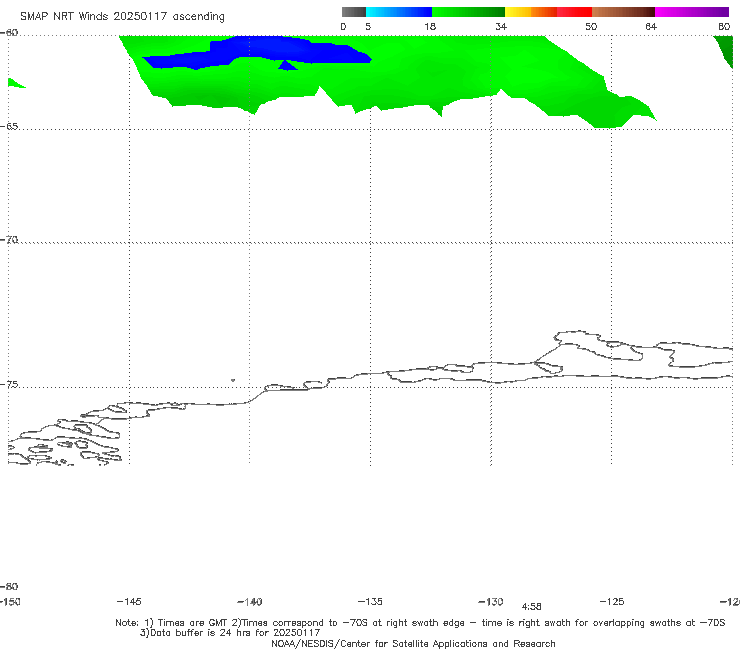This screenshot has width=740, height=650.
Task: Click the longitude label '-145'
Action: pyautogui.click(x=129, y=601)
